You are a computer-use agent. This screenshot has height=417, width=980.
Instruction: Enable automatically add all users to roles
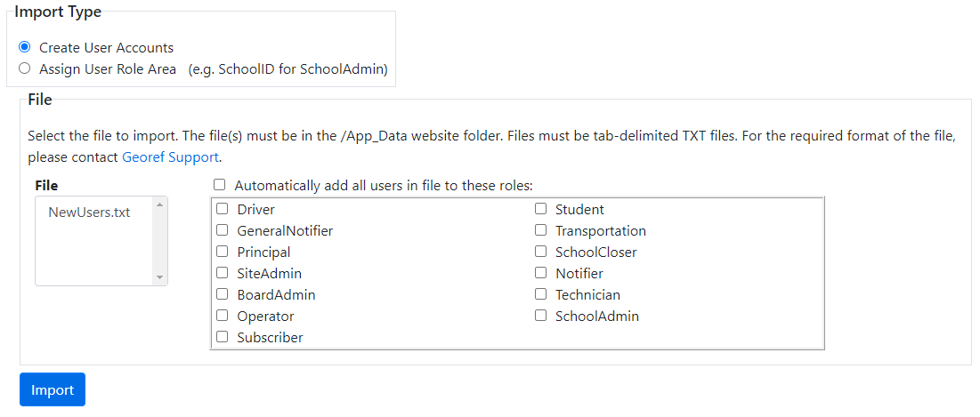(220, 186)
